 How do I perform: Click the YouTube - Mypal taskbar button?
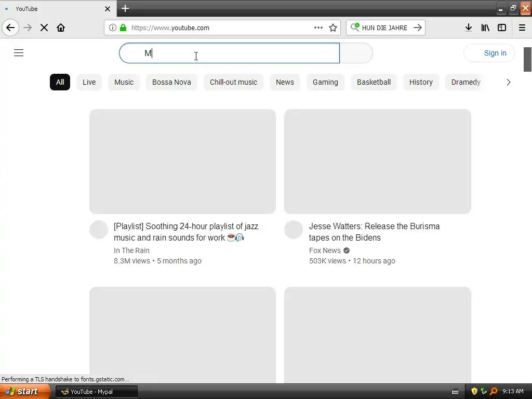[x=96, y=392]
